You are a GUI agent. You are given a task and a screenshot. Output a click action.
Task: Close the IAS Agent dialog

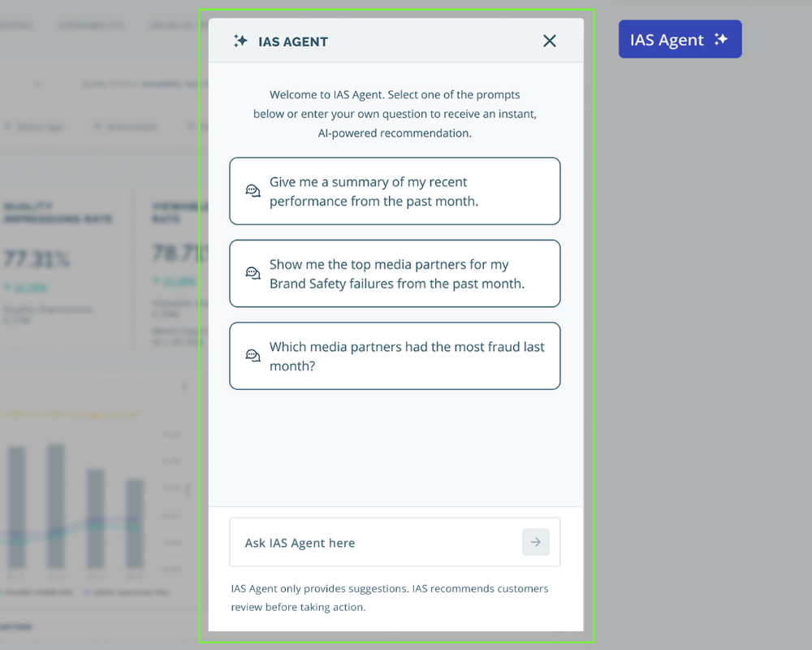(549, 40)
